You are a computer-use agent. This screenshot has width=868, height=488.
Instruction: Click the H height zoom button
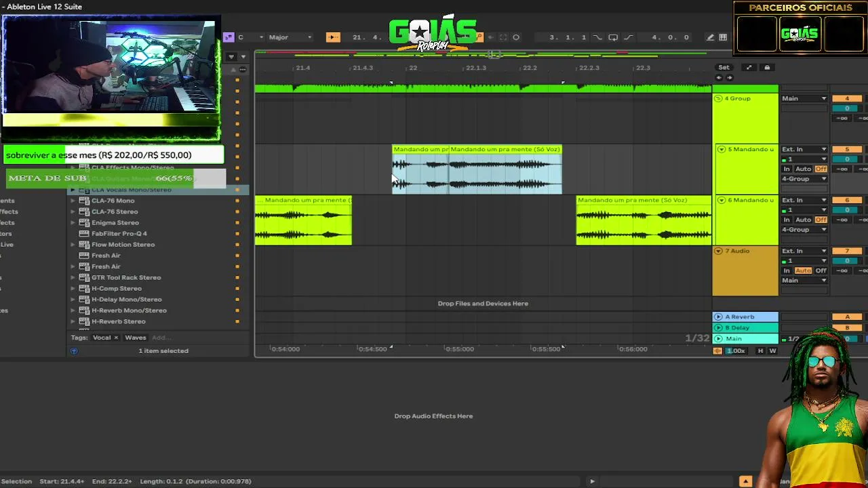click(760, 350)
